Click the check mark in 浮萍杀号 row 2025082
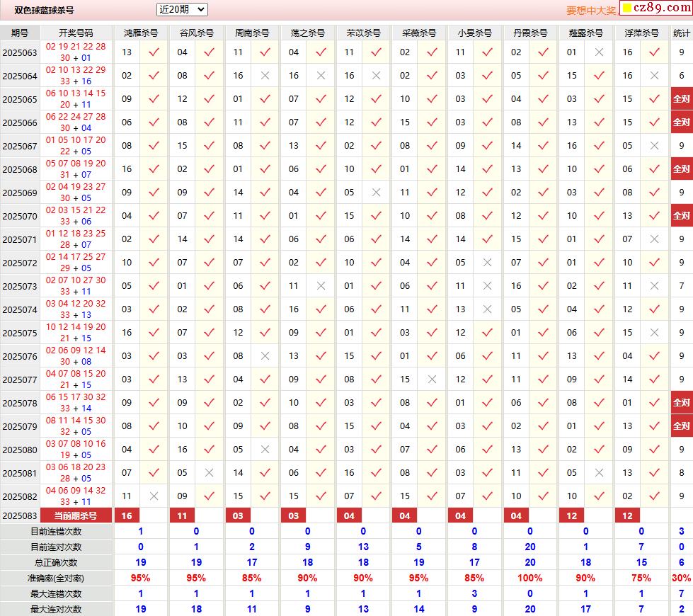Viewport: 693px width, 616px height. pyautogui.click(x=655, y=496)
